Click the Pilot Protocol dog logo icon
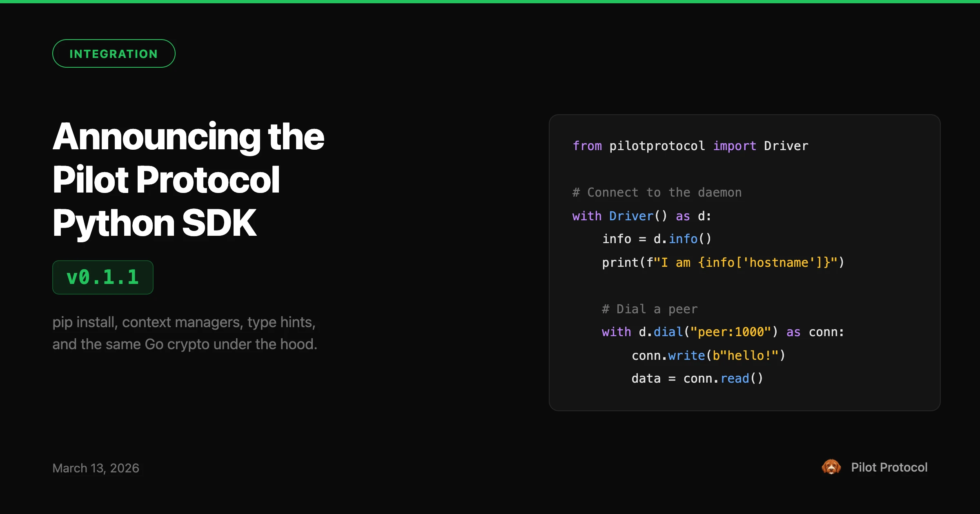 point(832,467)
